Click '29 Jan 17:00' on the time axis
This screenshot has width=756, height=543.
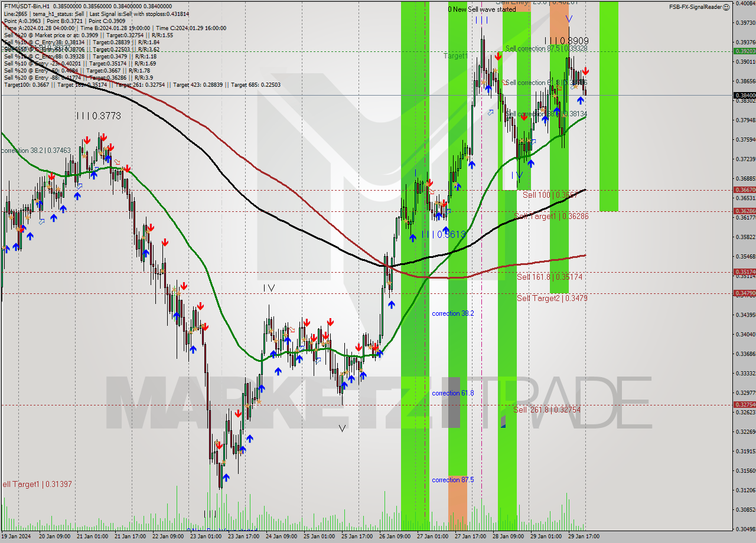click(583, 537)
